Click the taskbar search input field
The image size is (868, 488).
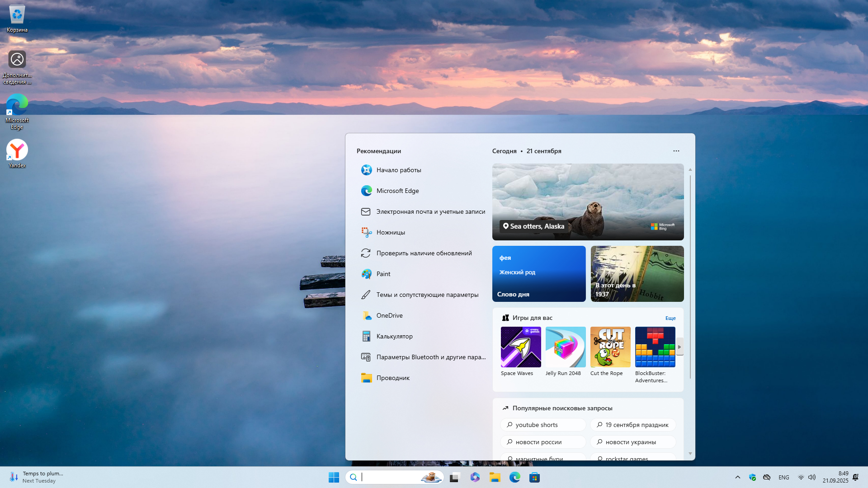[389, 477]
